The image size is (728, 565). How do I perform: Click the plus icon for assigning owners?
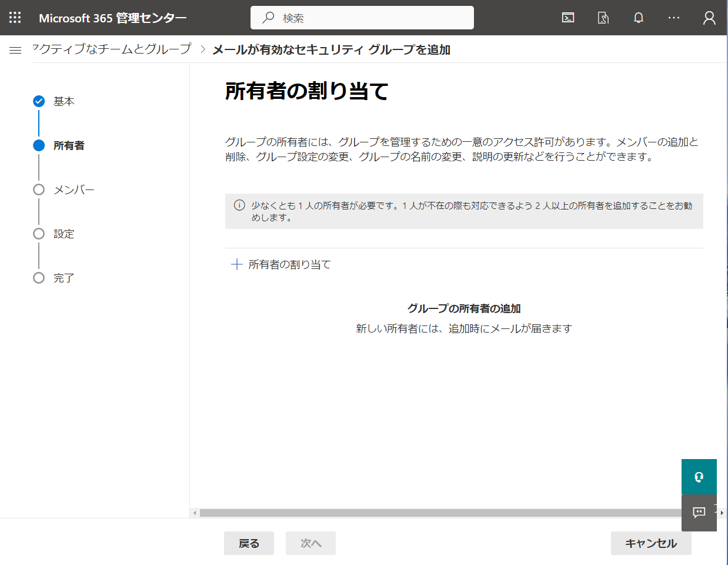(x=236, y=264)
